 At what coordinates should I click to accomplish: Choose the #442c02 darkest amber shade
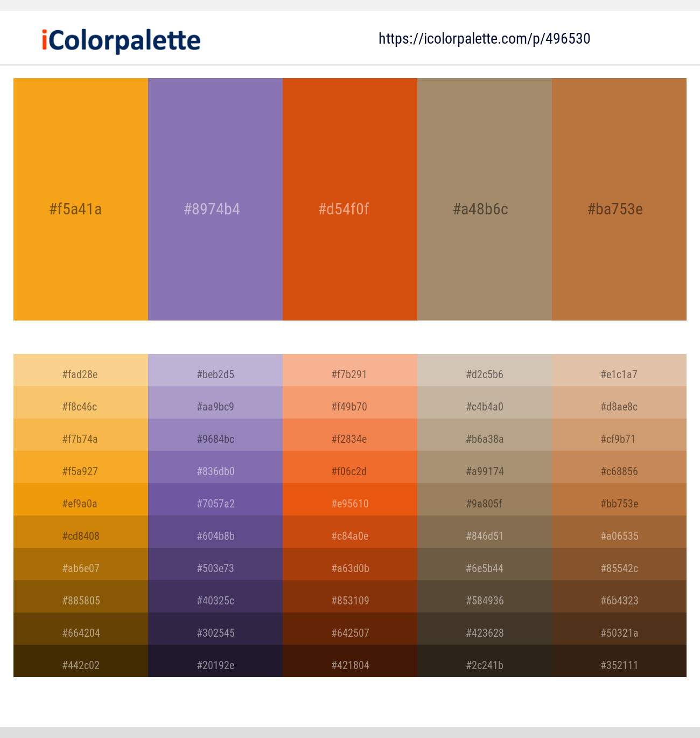point(81,661)
